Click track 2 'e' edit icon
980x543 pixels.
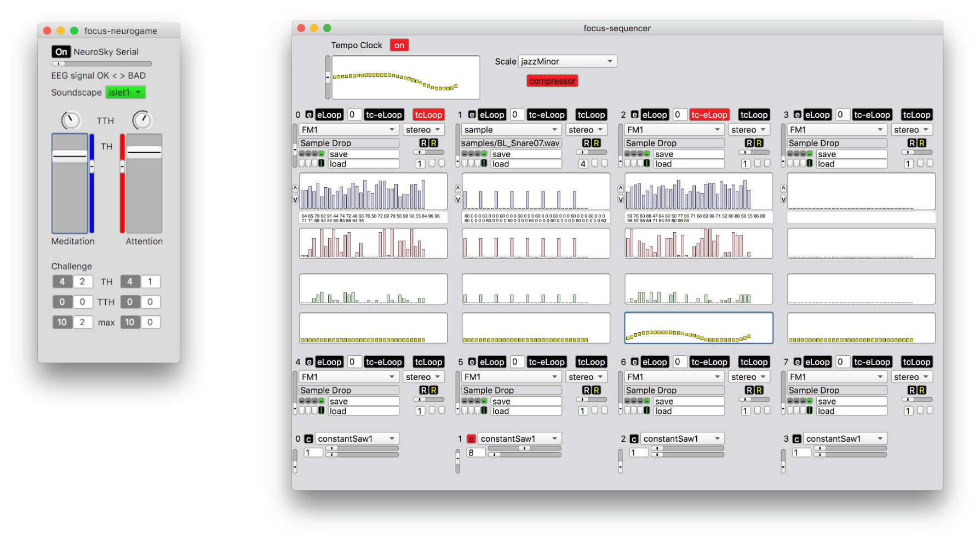[634, 115]
